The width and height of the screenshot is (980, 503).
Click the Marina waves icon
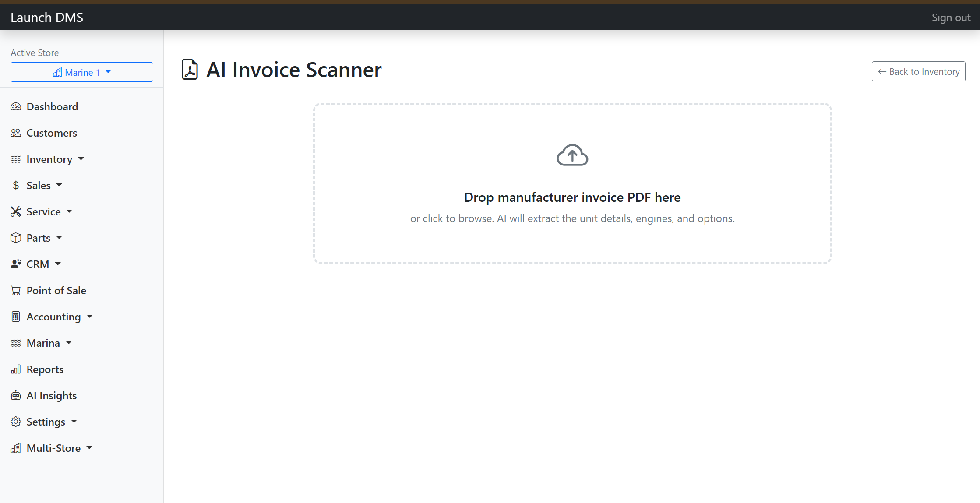[16, 343]
